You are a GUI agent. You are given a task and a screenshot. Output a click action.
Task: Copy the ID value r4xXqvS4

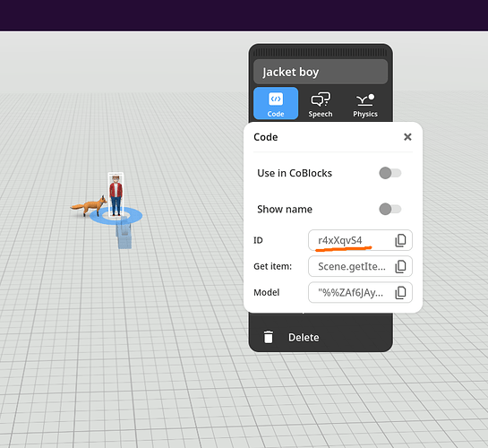click(401, 240)
